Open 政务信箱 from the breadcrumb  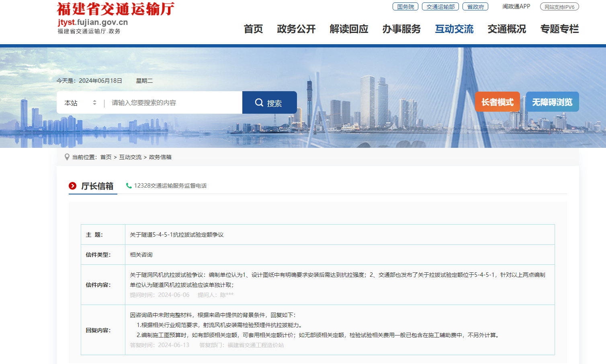click(160, 157)
